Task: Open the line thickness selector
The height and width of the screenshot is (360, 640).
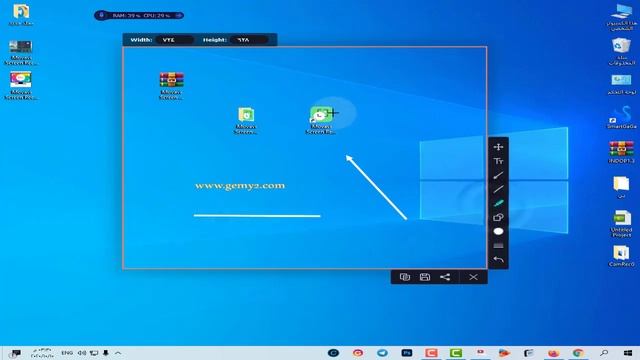Action: tap(498, 245)
